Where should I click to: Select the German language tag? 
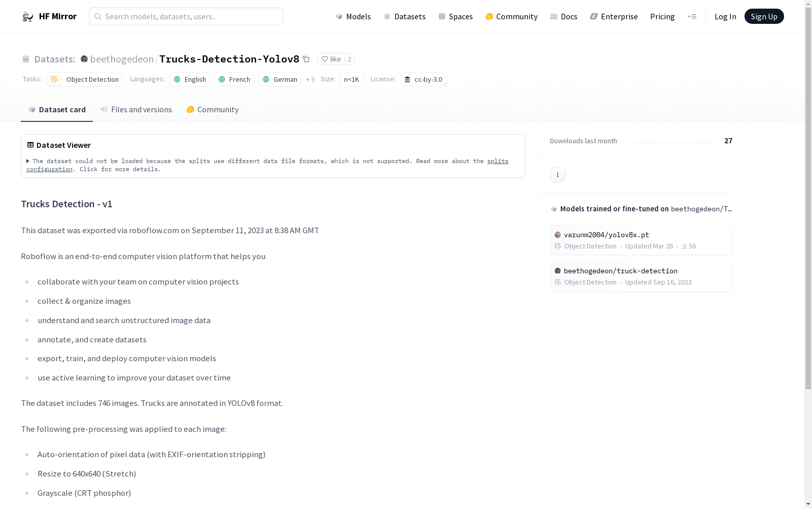click(x=280, y=79)
